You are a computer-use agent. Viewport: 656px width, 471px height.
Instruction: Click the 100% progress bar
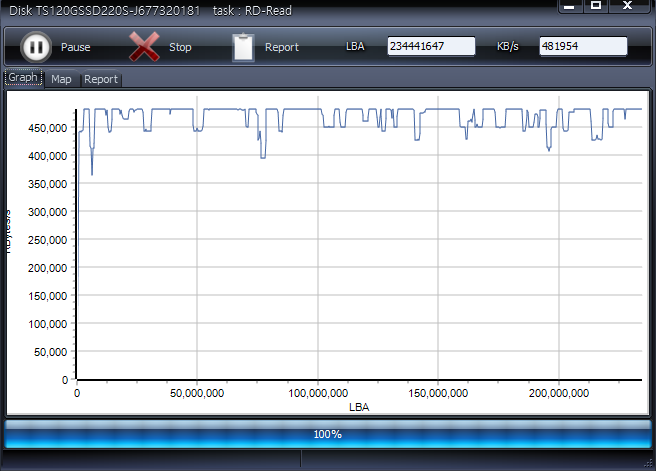coord(327,434)
